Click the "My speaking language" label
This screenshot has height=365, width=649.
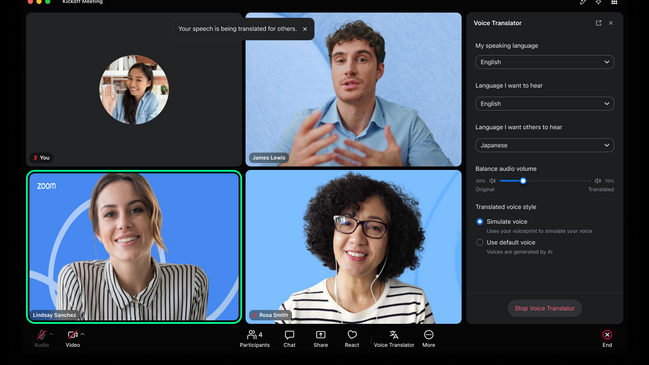(x=507, y=46)
